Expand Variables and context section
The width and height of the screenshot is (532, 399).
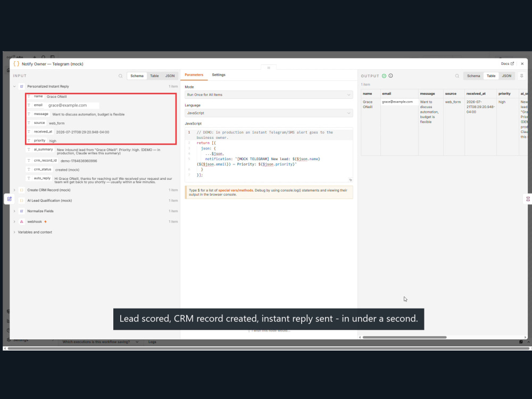pyautogui.click(x=14, y=232)
